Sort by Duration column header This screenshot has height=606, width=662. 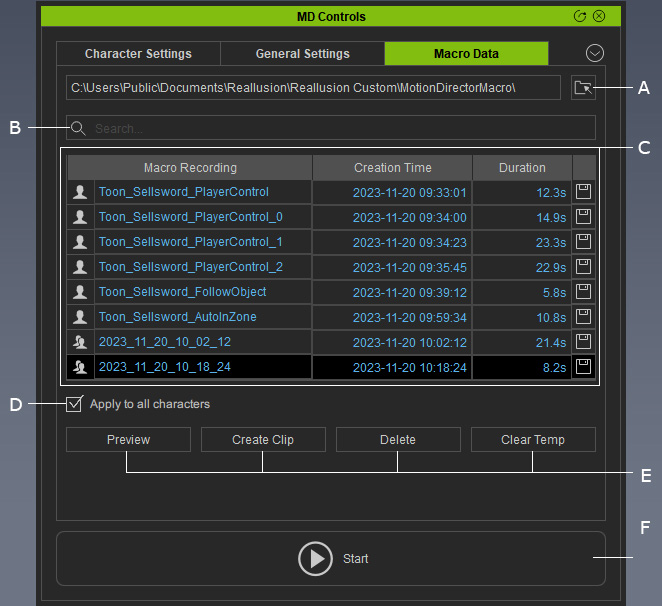click(522, 168)
